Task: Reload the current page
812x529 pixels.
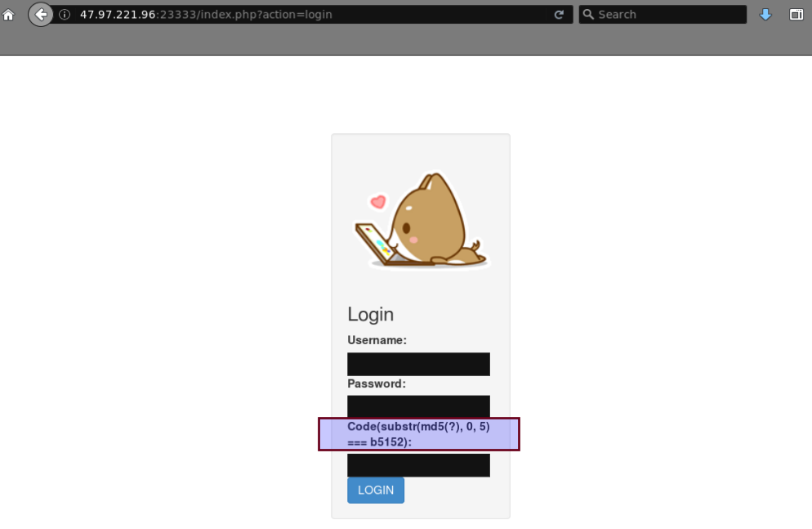Action: click(x=559, y=15)
